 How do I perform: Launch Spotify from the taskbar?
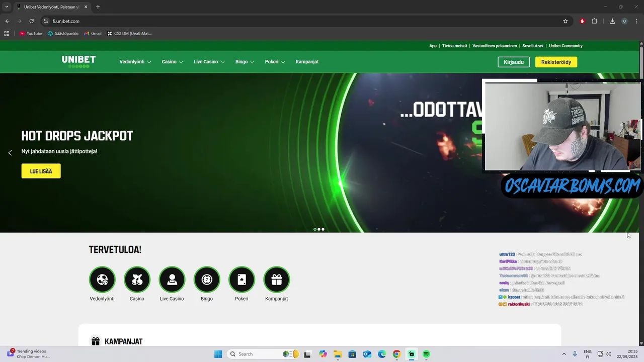coord(426,354)
